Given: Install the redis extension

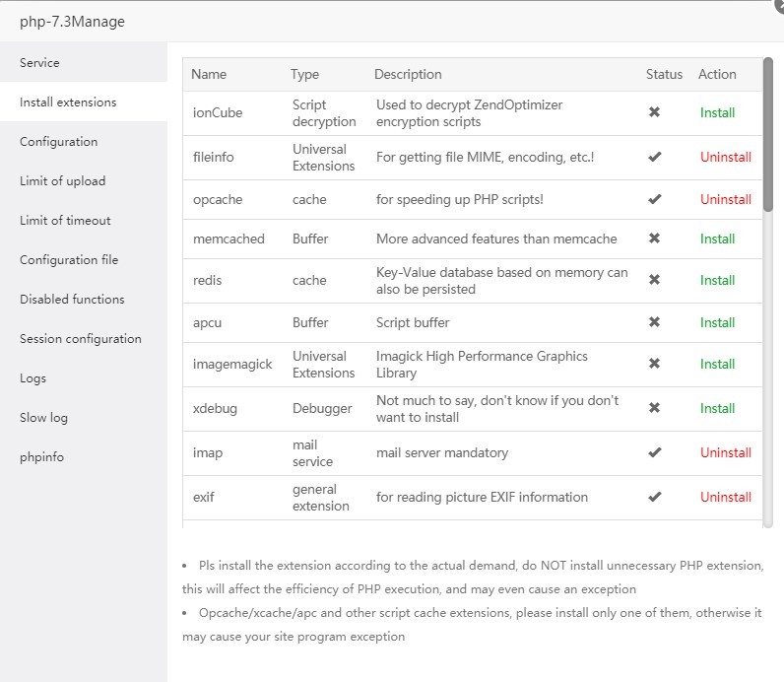Looking at the screenshot, I should [717, 280].
